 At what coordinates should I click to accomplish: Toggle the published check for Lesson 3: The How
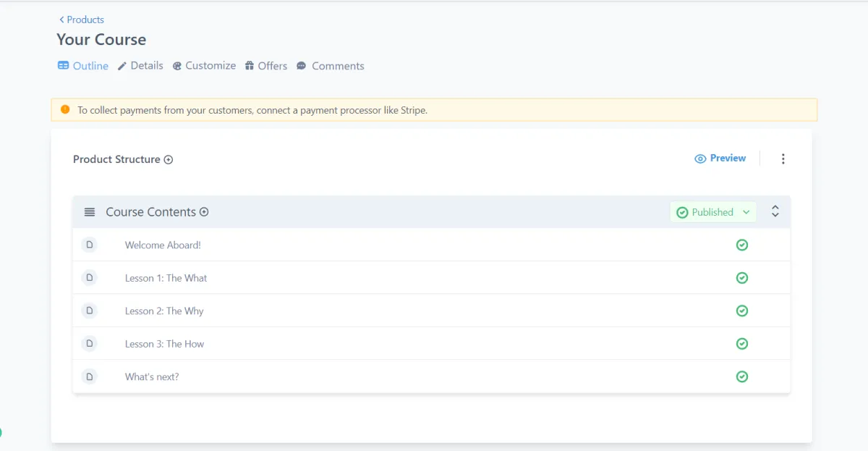[x=741, y=343]
